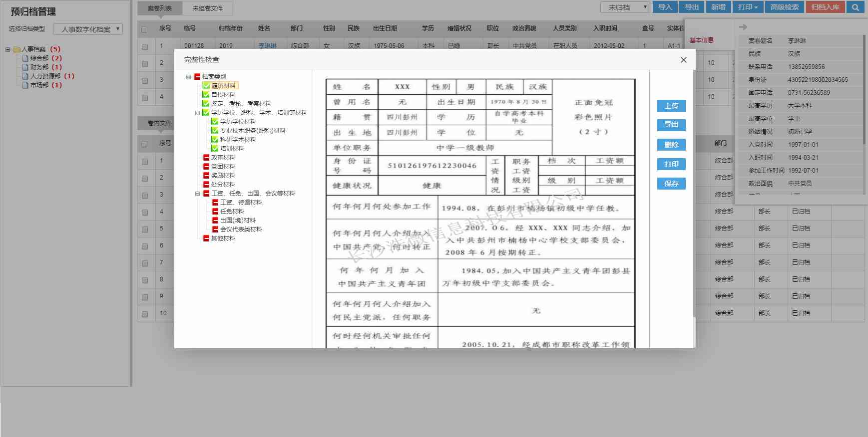Image resolution: width=868 pixels, height=437 pixels.
Task: Toggle check for 培训材料
Action: [215, 149]
